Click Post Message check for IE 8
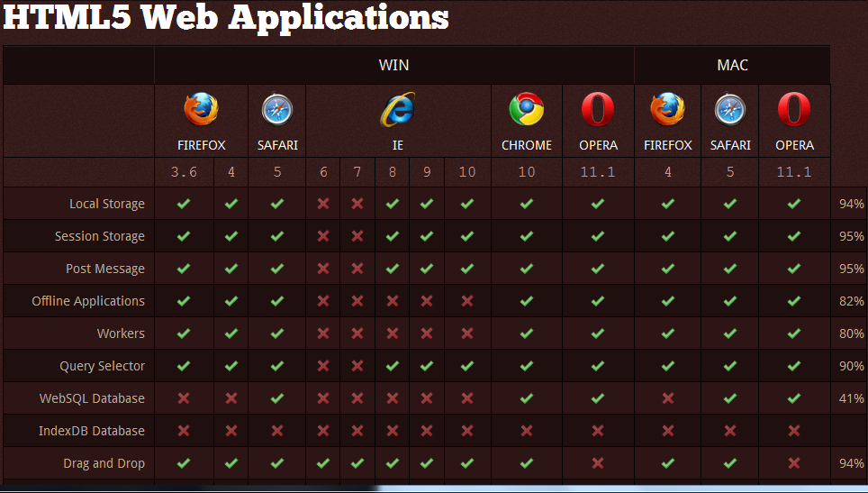The image size is (868, 493). pyautogui.click(x=393, y=269)
